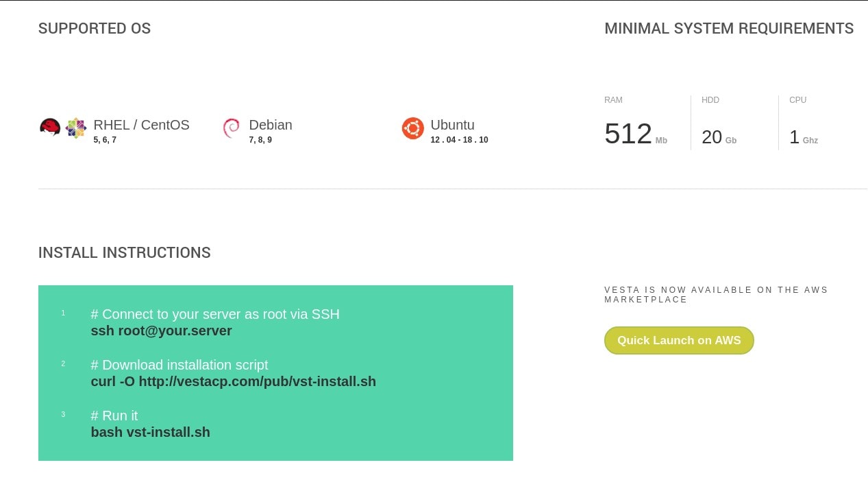Click the Supported OS heading
The height and width of the screenshot is (491, 868).
click(x=95, y=29)
